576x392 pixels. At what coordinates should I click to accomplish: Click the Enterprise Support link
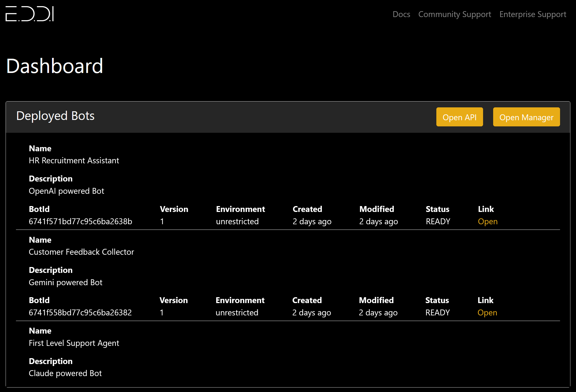pyautogui.click(x=532, y=14)
